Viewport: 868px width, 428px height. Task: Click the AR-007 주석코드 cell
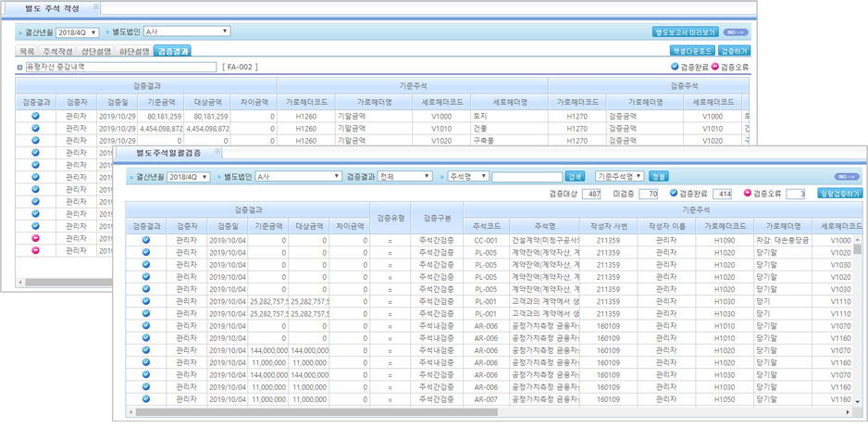(x=487, y=398)
